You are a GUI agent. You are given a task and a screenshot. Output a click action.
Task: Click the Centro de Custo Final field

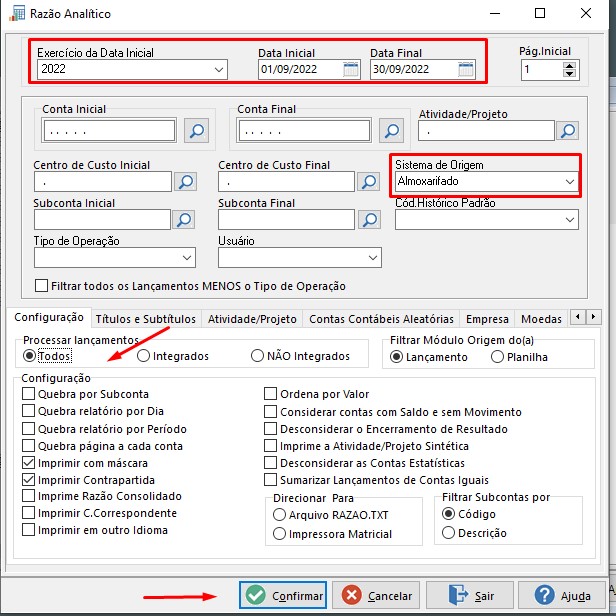click(286, 182)
